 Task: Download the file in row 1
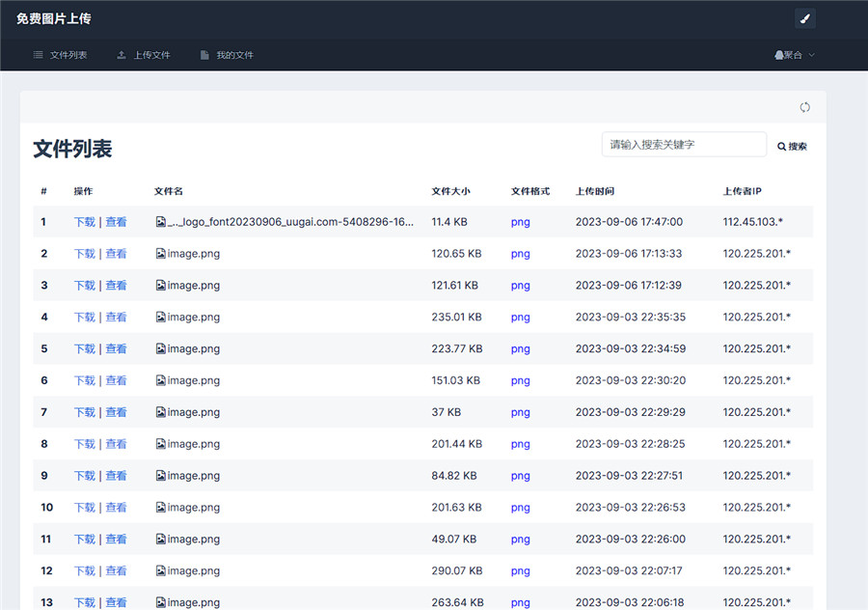[84, 222]
